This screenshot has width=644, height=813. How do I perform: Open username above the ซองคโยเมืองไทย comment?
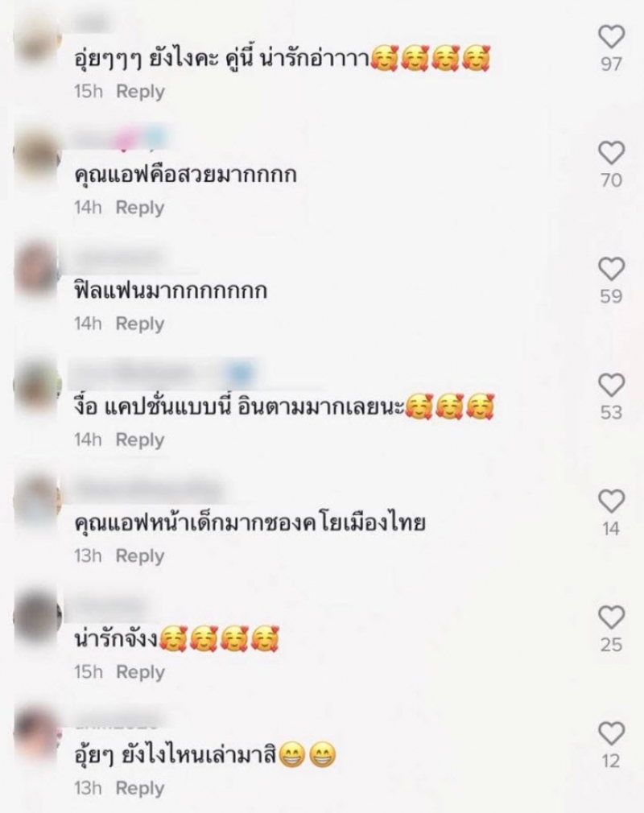pos(148,489)
